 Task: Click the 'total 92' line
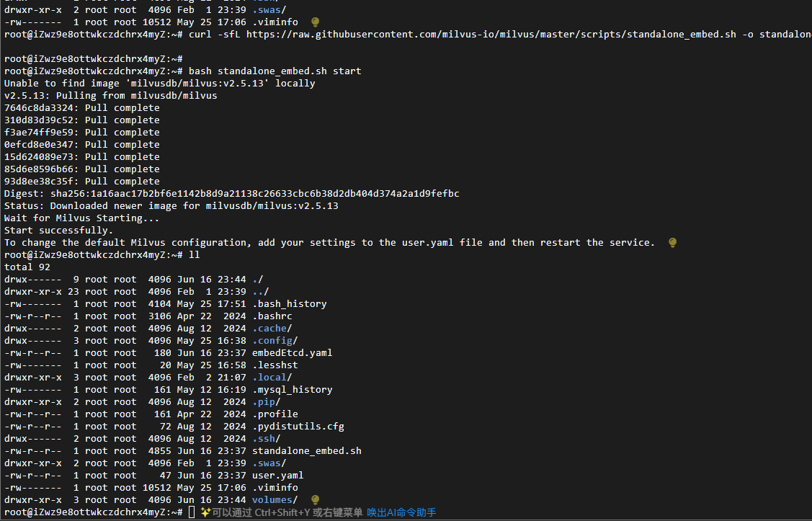pyautogui.click(x=27, y=267)
